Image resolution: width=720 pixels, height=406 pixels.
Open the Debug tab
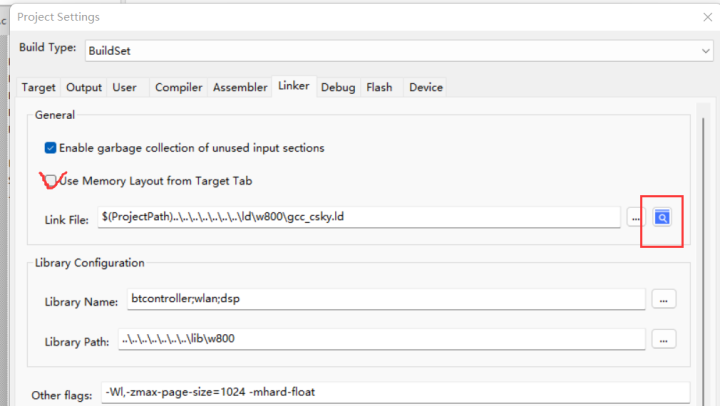[x=338, y=87]
